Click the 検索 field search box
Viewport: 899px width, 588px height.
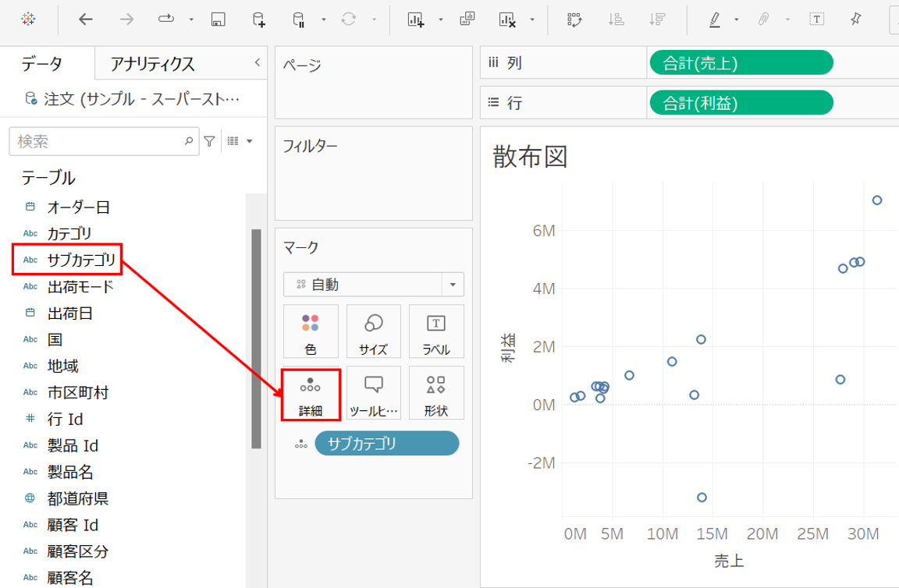tap(104, 141)
